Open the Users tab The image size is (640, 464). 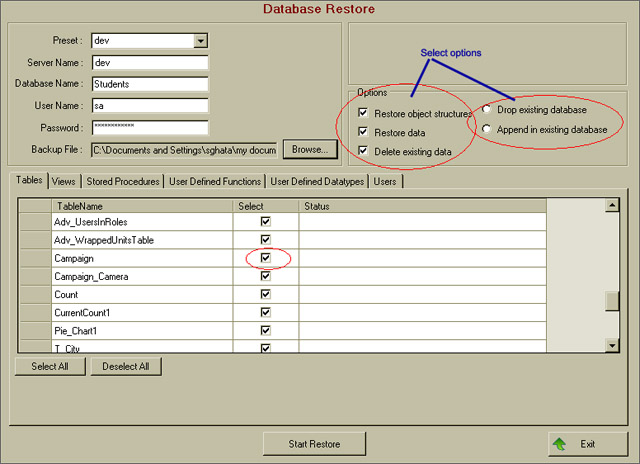pyautogui.click(x=385, y=182)
